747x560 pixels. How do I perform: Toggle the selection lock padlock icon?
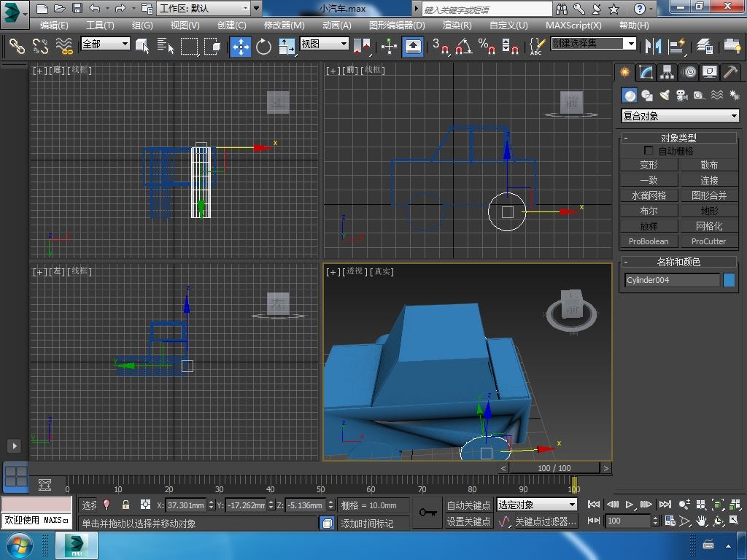coord(125,505)
